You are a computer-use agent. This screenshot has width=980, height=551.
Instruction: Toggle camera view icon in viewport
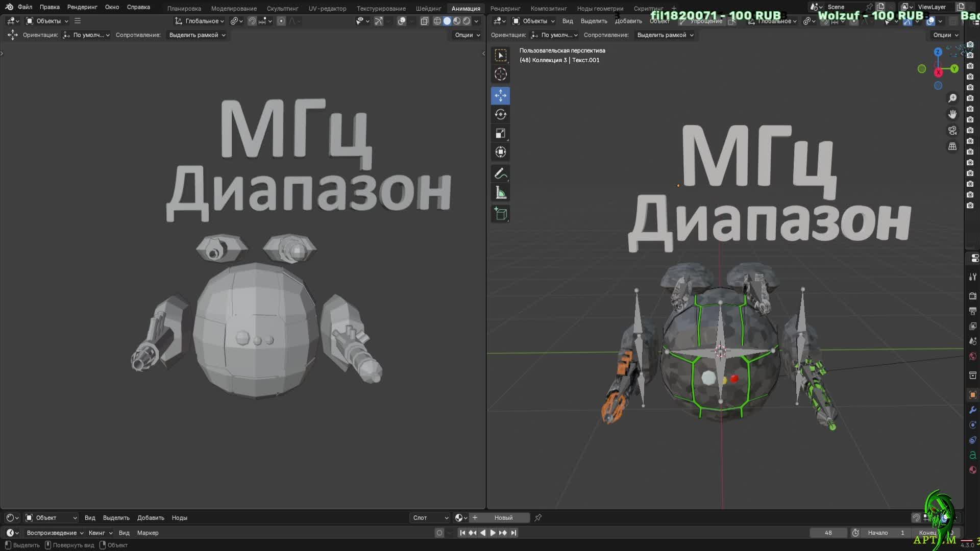pos(952,131)
